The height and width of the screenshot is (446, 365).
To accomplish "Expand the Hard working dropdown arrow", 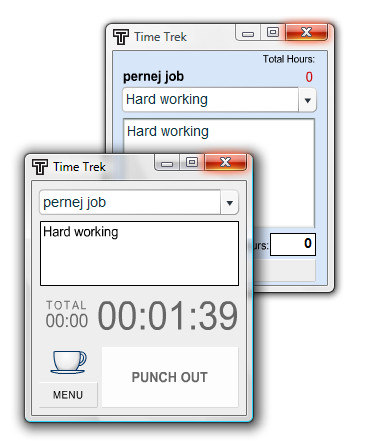I will pyautogui.click(x=307, y=100).
